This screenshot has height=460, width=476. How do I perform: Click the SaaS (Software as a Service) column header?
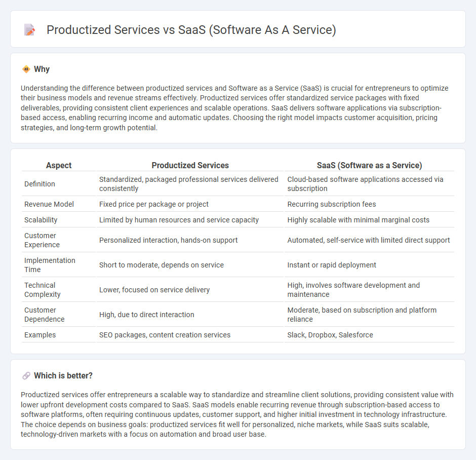pos(369,165)
